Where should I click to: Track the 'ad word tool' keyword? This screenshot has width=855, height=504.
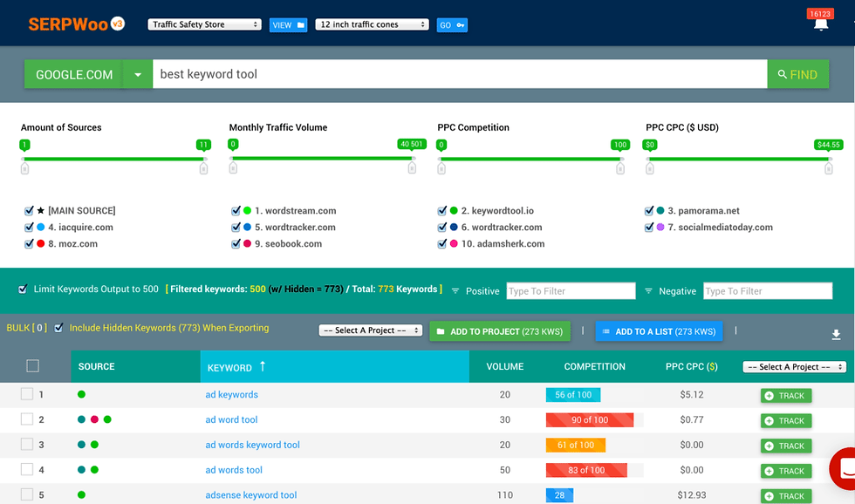coord(786,420)
